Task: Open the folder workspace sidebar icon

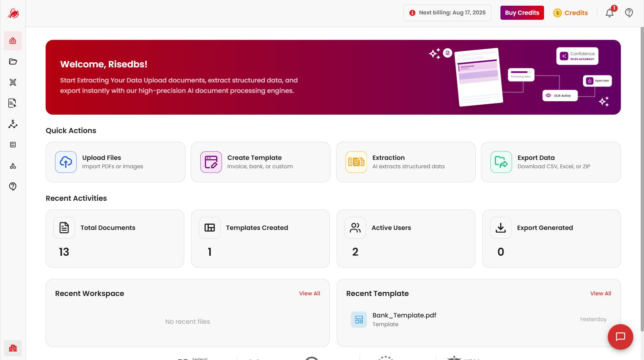Action: coord(13,61)
